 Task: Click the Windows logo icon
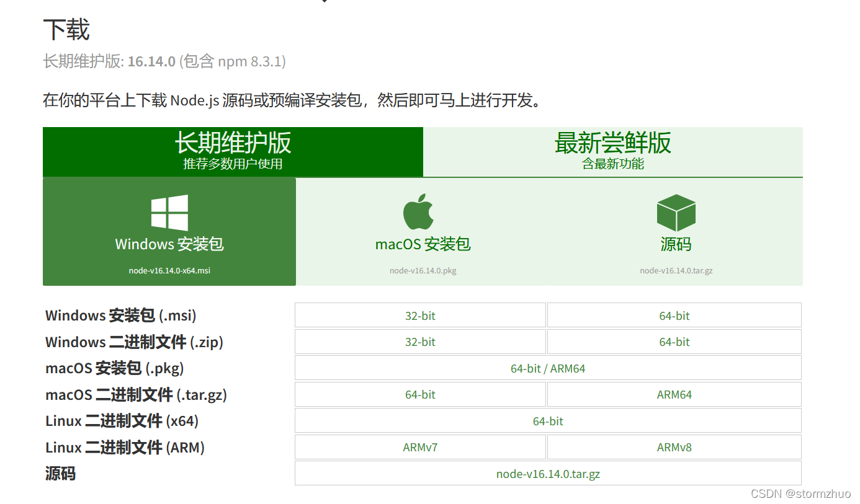click(x=169, y=213)
